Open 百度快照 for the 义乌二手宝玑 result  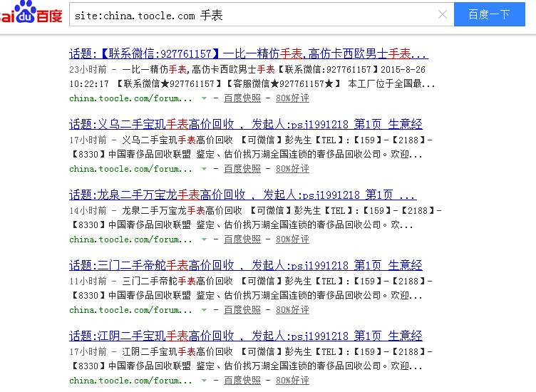pos(242,168)
